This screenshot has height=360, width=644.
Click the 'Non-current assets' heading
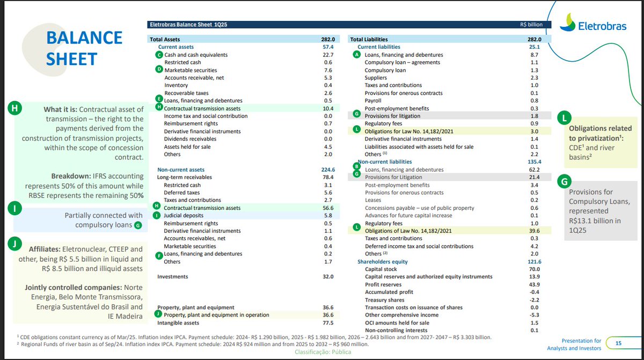coord(180,170)
